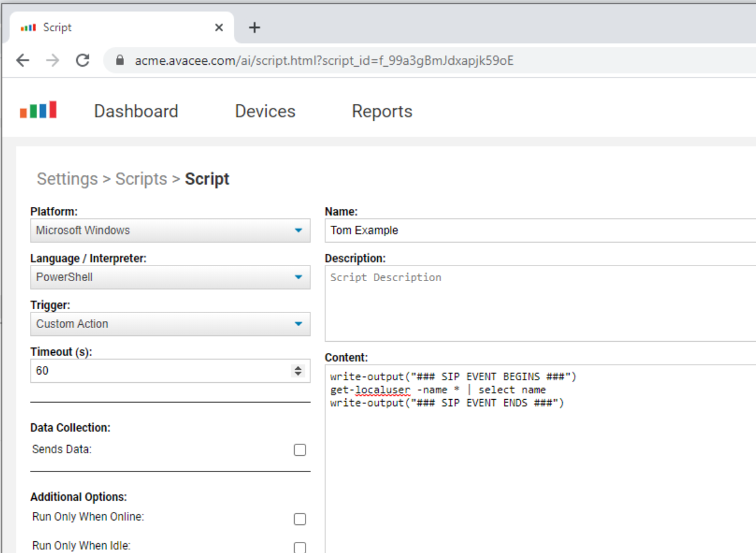Screen dimensions: 756x553
Task: Open the Reports menu
Action: [382, 111]
